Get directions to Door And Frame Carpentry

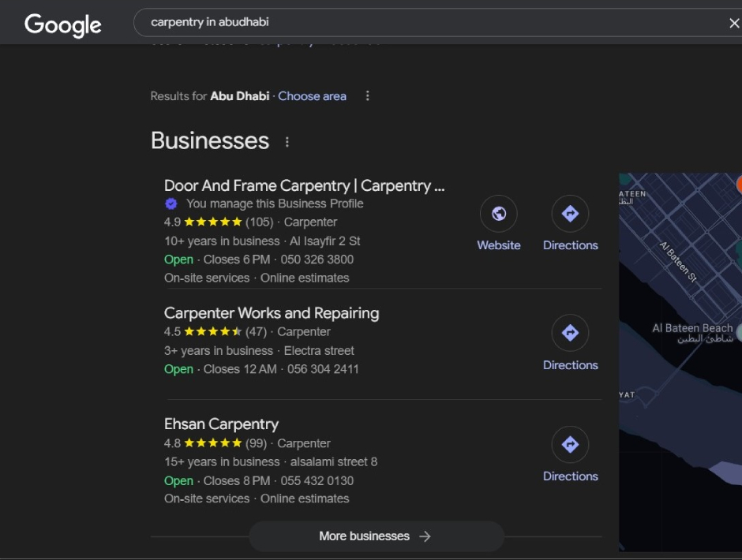pyautogui.click(x=570, y=214)
